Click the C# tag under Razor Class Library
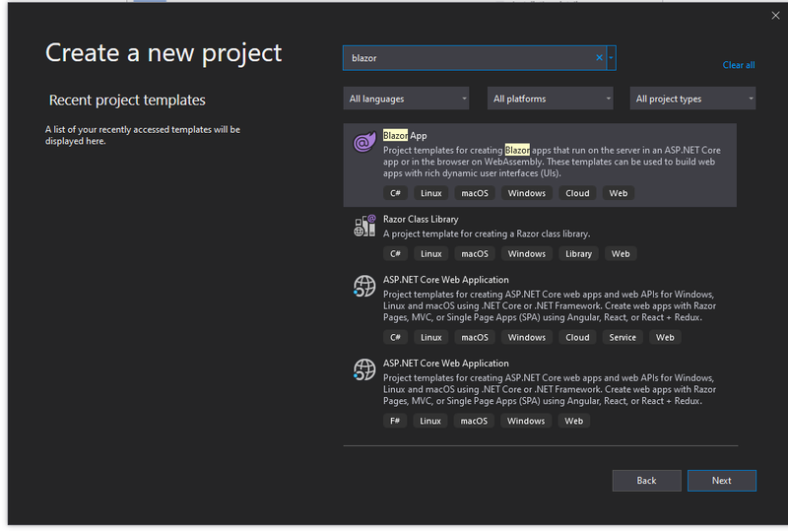Screen dimensions: 788x532 395,254
